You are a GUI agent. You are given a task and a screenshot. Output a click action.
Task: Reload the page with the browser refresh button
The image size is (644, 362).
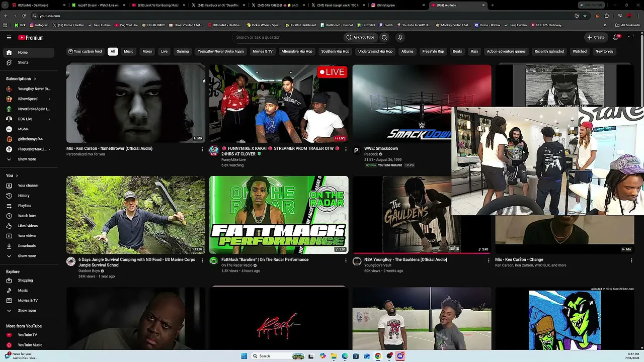[x=24, y=16]
